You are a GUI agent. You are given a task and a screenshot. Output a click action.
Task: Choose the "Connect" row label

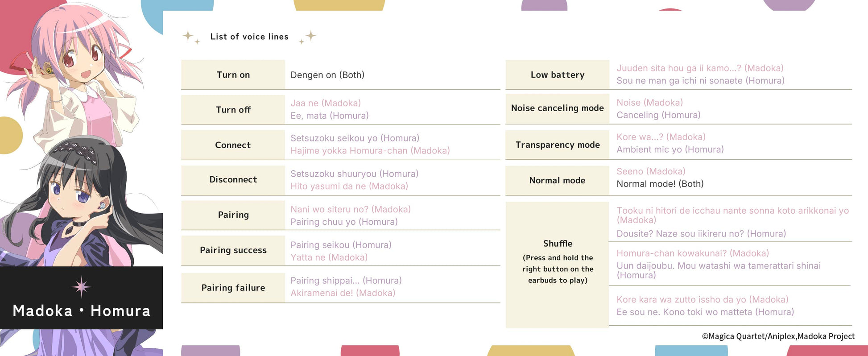(x=233, y=145)
